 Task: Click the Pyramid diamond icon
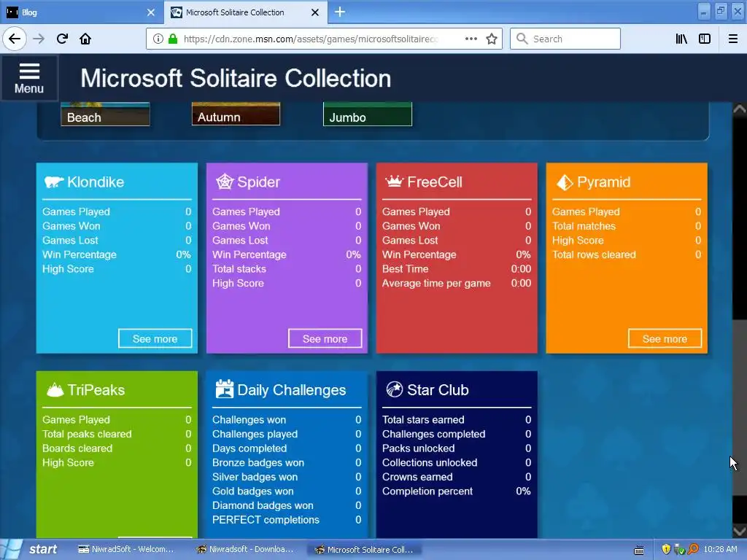click(x=565, y=182)
